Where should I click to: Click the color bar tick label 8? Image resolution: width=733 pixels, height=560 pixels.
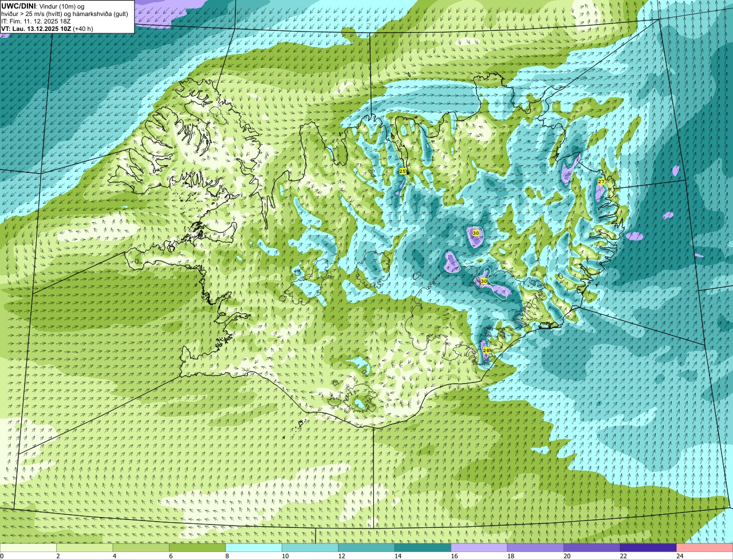226,556
